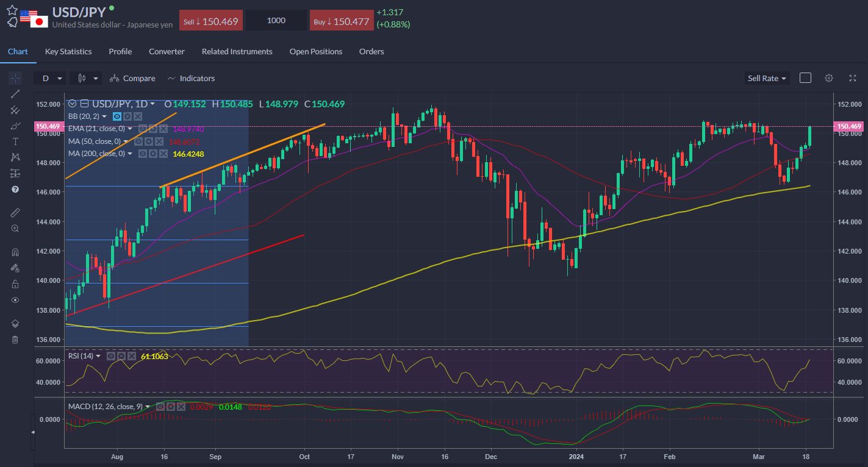
Task: Toggle stay in drawing mode
Action: pos(15,268)
